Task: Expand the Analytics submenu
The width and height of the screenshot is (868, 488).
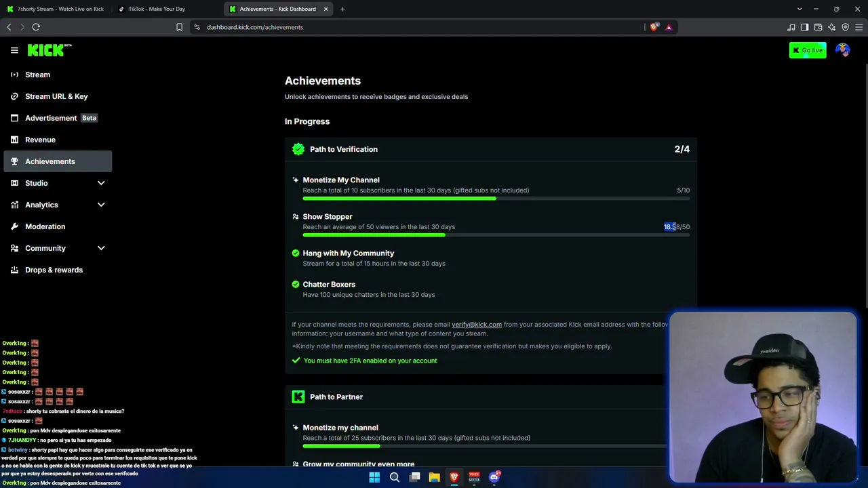Action: pyautogui.click(x=101, y=205)
